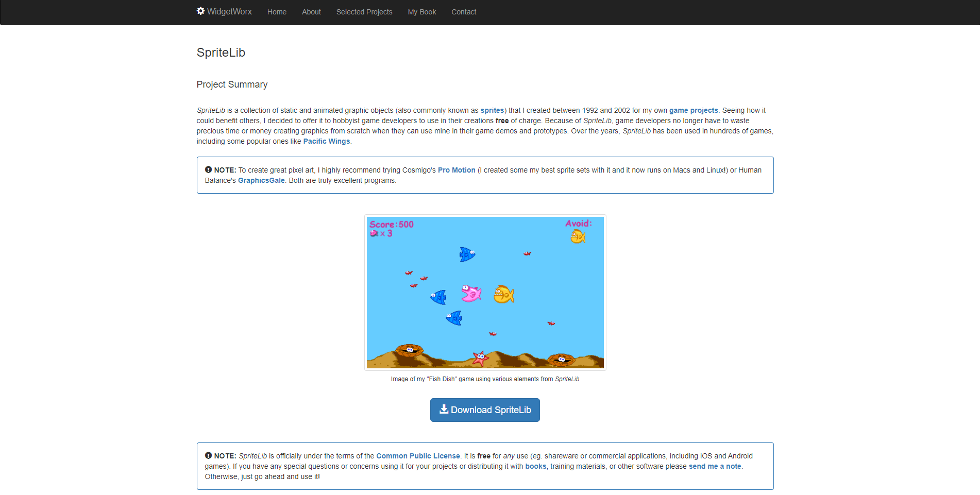Click the Download SpriteLib button
Image resolution: width=980 pixels, height=495 pixels.
(485, 410)
